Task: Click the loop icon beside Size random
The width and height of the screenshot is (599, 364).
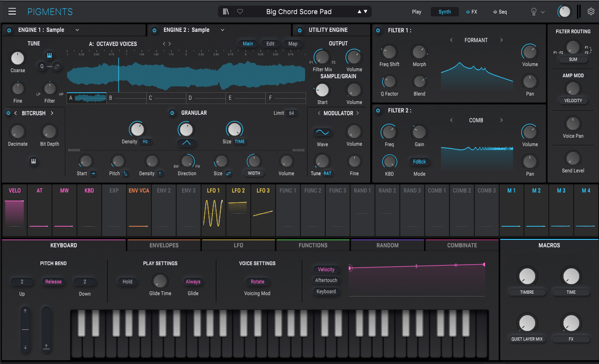Action: (x=229, y=173)
